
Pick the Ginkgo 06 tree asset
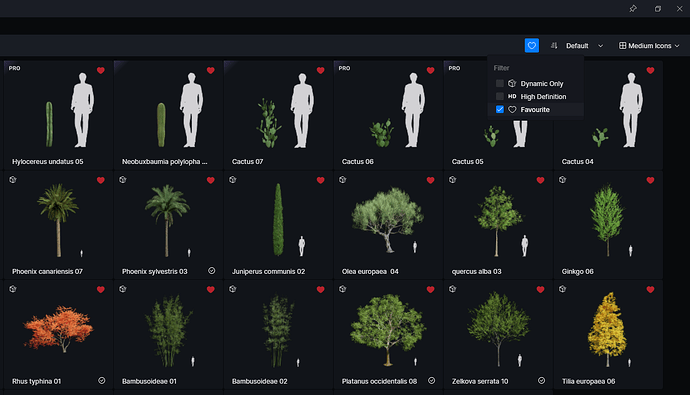pyautogui.click(x=608, y=225)
